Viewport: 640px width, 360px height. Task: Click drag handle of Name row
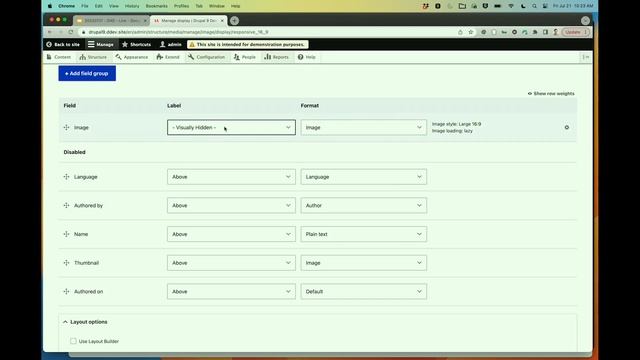click(67, 234)
